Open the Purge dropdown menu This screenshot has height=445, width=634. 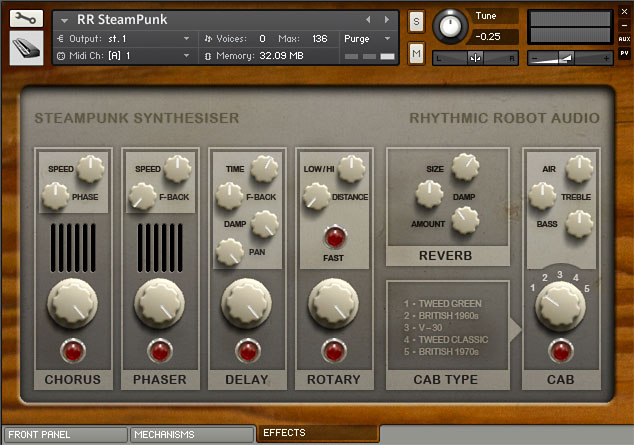(x=387, y=39)
